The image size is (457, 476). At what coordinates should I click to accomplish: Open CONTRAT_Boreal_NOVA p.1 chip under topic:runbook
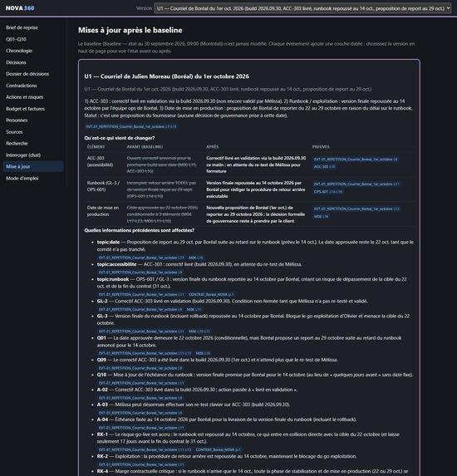point(211,294)
